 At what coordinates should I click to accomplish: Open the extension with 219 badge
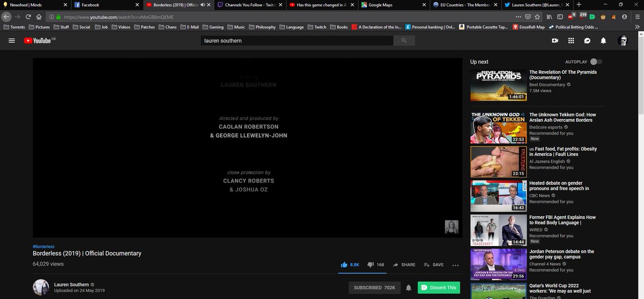point(583,16)
